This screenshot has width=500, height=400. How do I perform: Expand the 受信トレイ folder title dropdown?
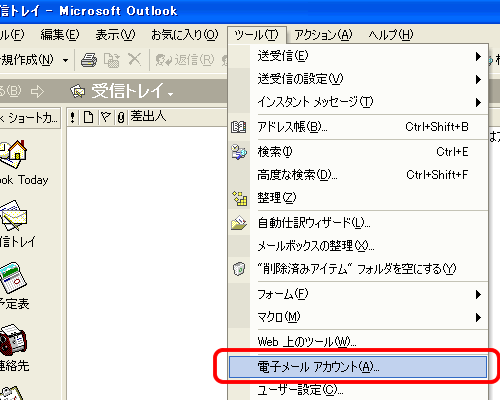(171, 95)
